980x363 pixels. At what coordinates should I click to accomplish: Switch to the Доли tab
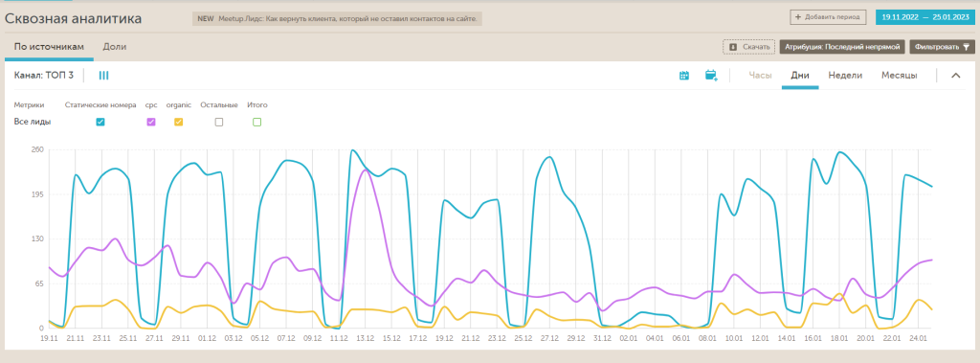pos(115,47)
